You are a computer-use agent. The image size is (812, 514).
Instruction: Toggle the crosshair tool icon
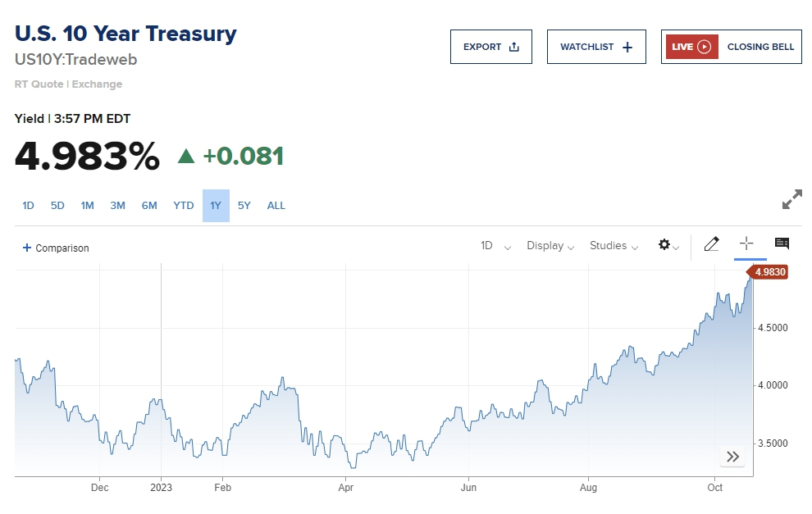746,244
